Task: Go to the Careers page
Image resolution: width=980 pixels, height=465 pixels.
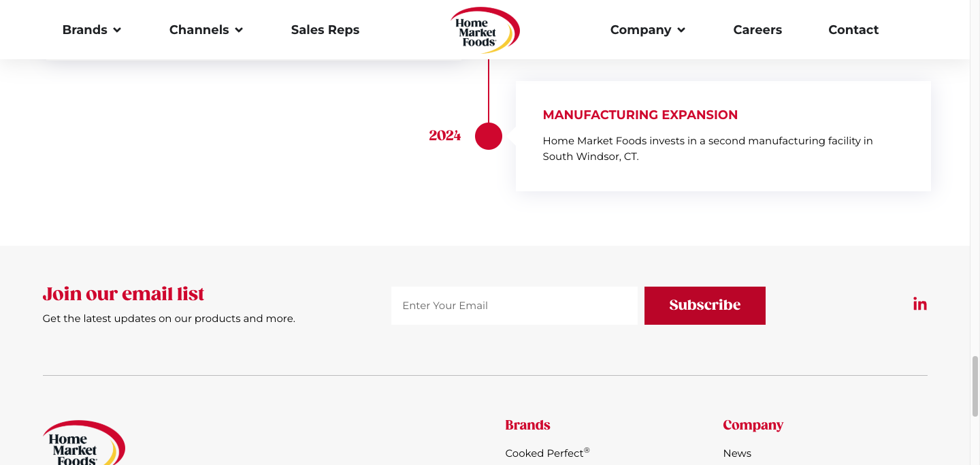Action: pos(757,30)
